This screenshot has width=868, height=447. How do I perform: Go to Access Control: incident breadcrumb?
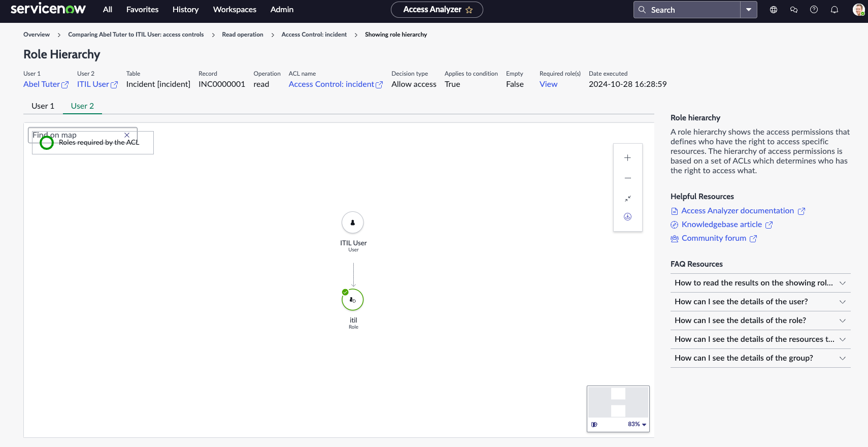pos(314,35)
